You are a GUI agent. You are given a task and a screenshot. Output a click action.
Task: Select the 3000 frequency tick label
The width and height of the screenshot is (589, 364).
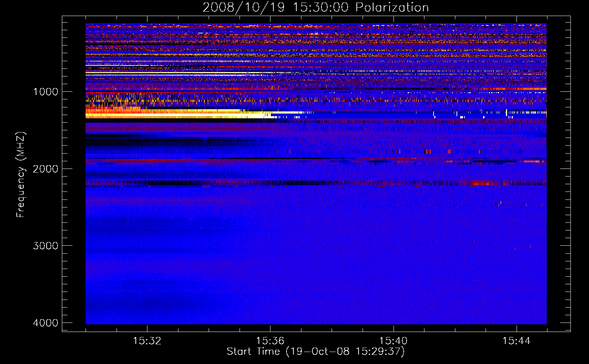pyautogui.click(x=46, y=246)
